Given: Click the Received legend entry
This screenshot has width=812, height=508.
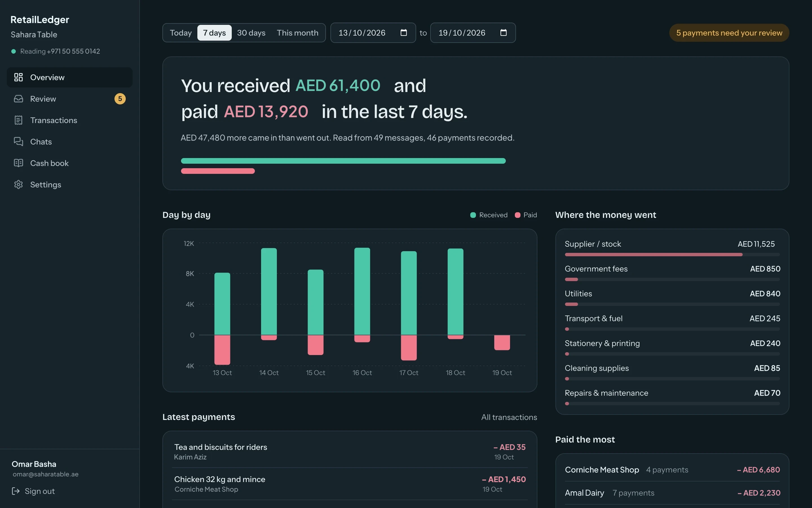Looking at the screenshot, I should pyautogui.click(x=489, y=215).
